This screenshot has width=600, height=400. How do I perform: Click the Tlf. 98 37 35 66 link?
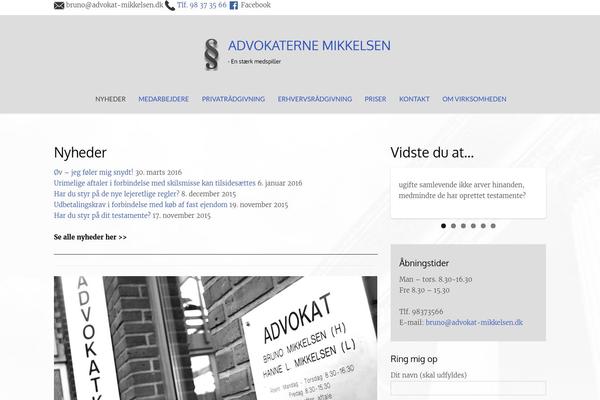coord(202,5)
